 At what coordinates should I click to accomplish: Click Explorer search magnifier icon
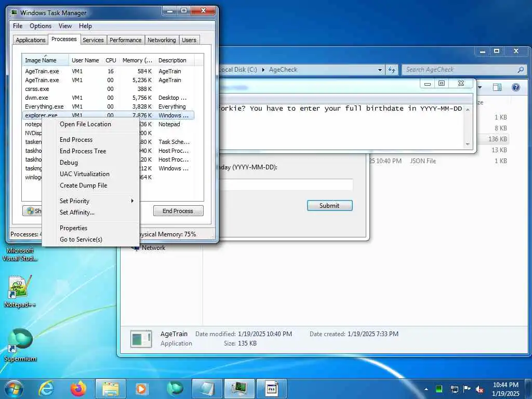click(521, 70)
